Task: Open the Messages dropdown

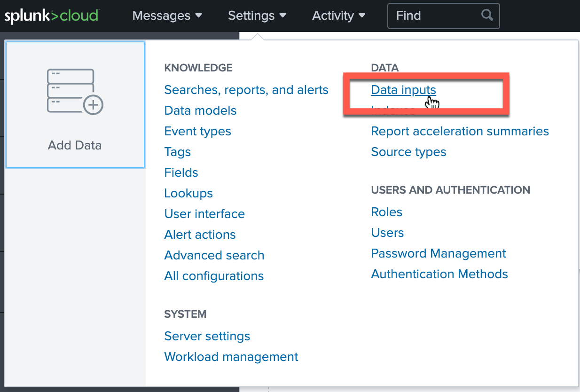Action: (167, 16)
